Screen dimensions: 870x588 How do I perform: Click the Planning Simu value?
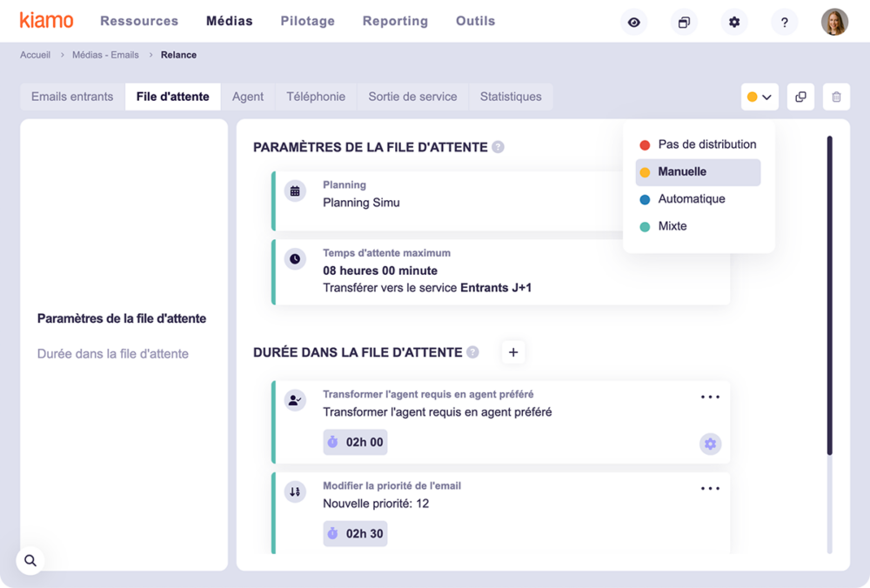tap(361, 203)
